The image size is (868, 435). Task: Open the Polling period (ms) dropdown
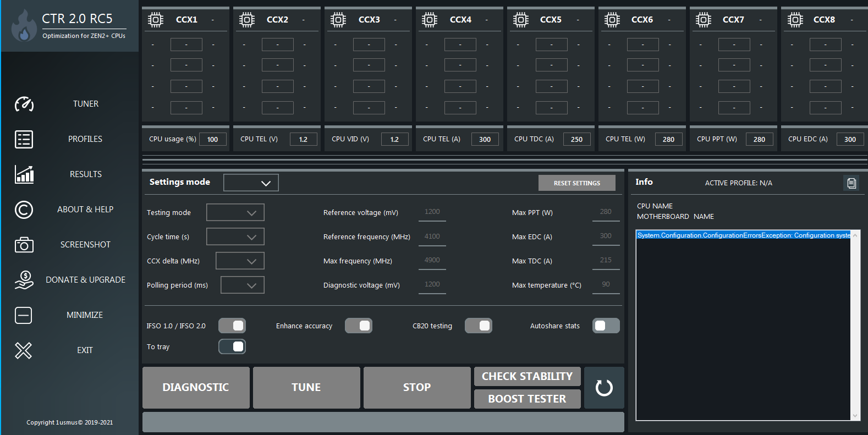[x=243, y=285]
